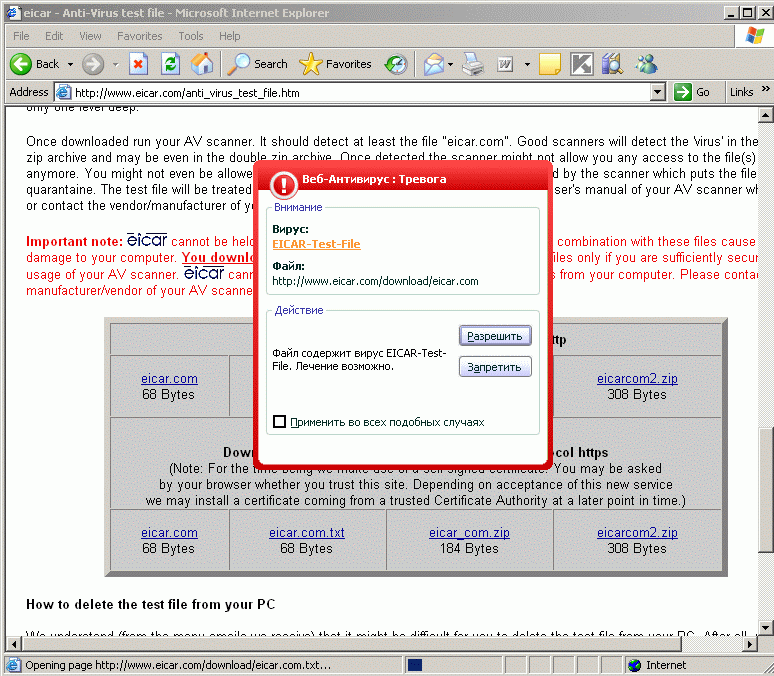Click top-row eicar.com download link
The height and width of the screenshot is (676, 774).
coord(169,379)
